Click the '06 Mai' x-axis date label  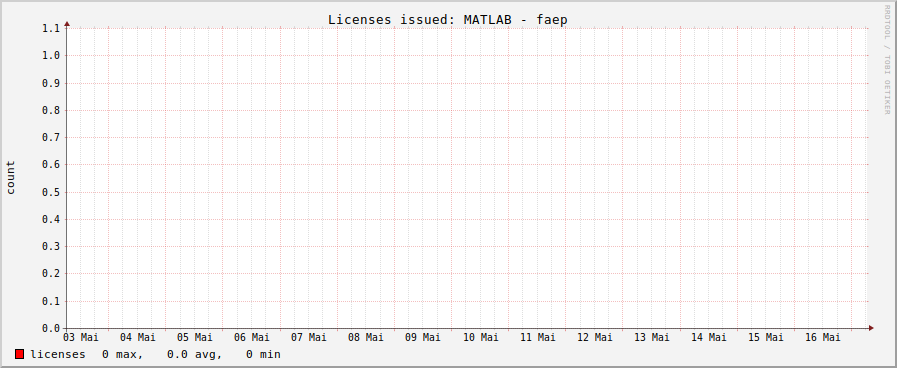point(252,337)
